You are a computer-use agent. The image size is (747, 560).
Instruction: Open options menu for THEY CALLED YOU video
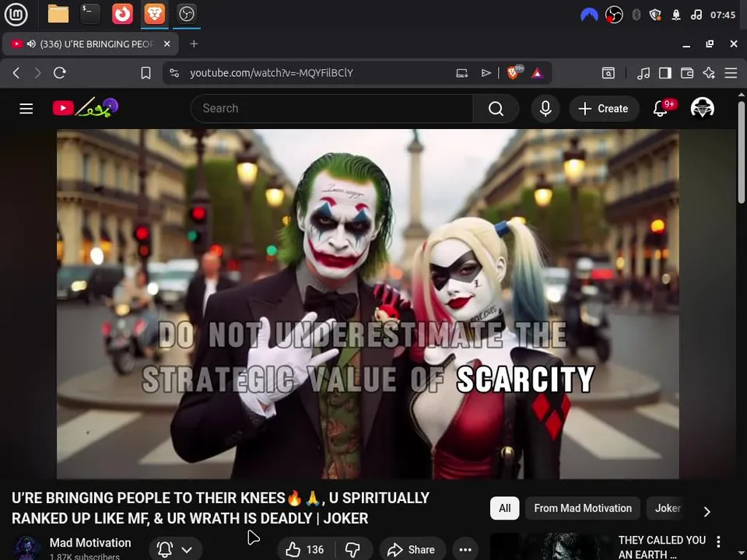pyautogui.click(x=718, y=541)
